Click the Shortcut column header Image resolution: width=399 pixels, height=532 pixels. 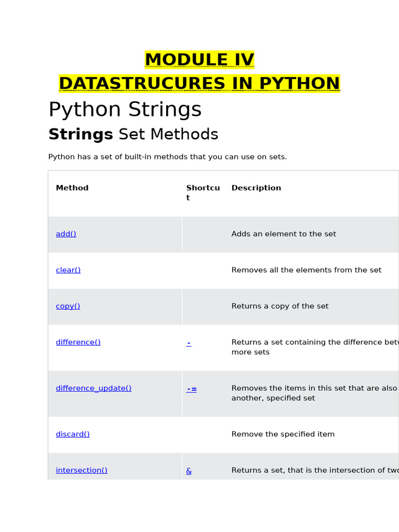coord(203,193)
